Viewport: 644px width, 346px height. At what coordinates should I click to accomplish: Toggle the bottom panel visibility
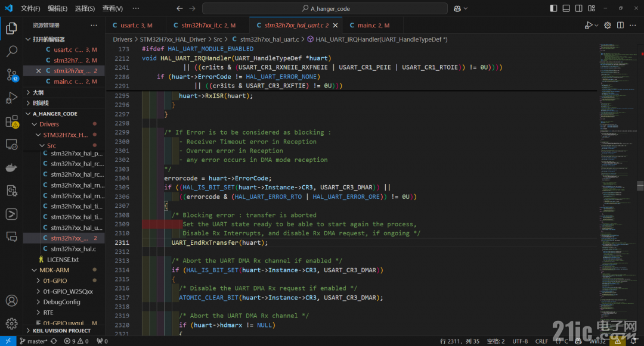coord(566,8)
